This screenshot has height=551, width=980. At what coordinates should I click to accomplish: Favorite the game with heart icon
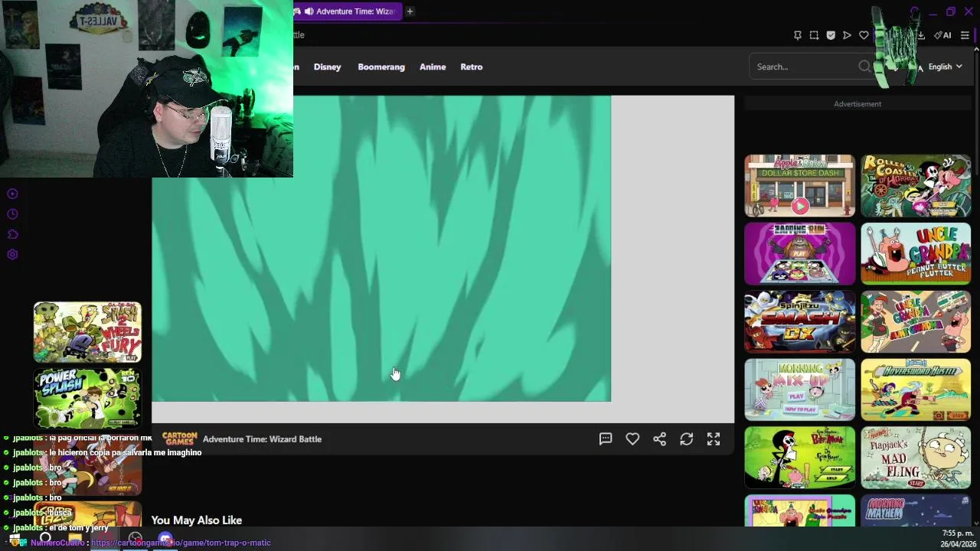point(632,439)
